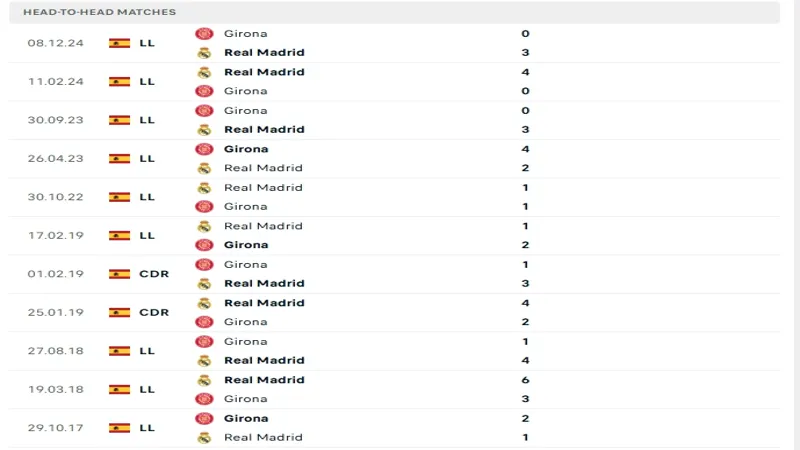
Task: Open the Real Madrid link in the 27.08.18 match
Action: point(264,360)
